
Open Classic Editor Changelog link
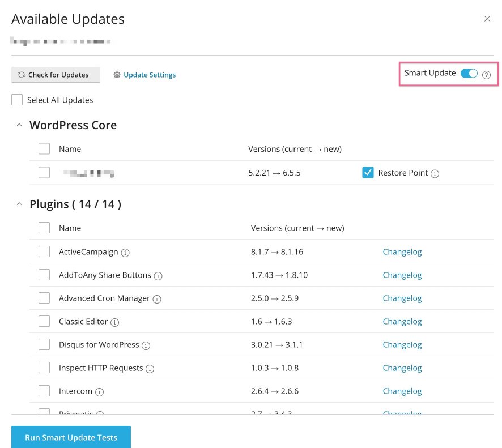[402, 322]
